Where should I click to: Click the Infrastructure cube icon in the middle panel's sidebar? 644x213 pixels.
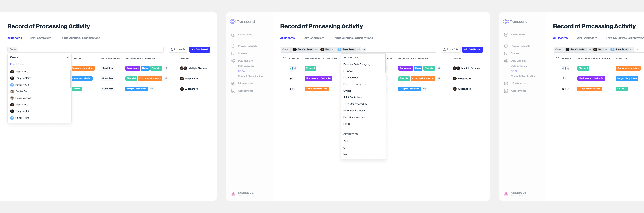pos(233,84)
